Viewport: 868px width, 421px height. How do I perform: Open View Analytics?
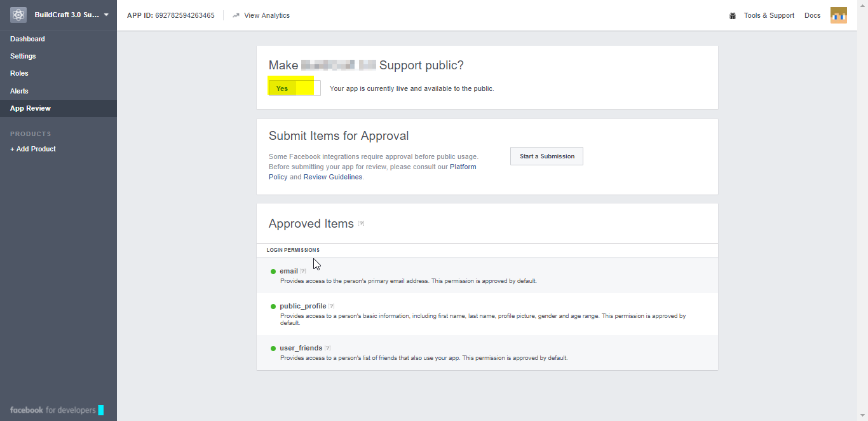266,15
